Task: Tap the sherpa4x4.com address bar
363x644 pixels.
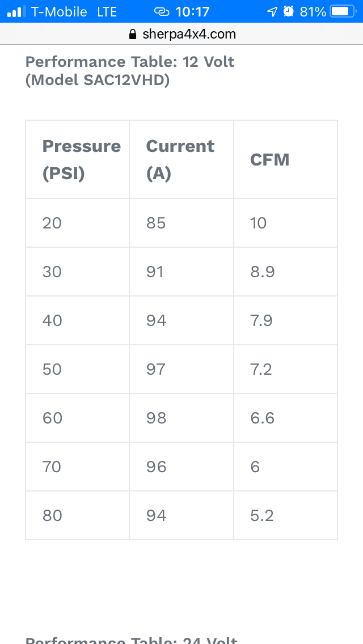Action: click(x=181, y=34)
